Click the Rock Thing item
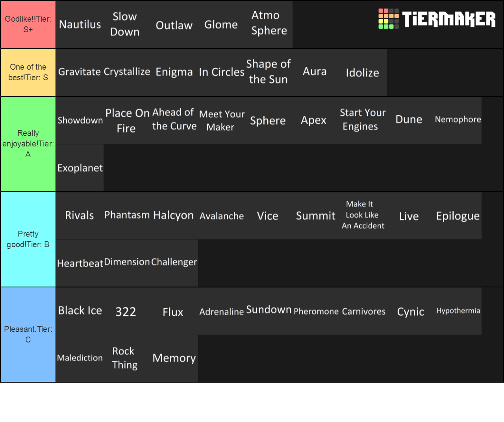Viewport: 504px width, 422px height. [125, 358]
